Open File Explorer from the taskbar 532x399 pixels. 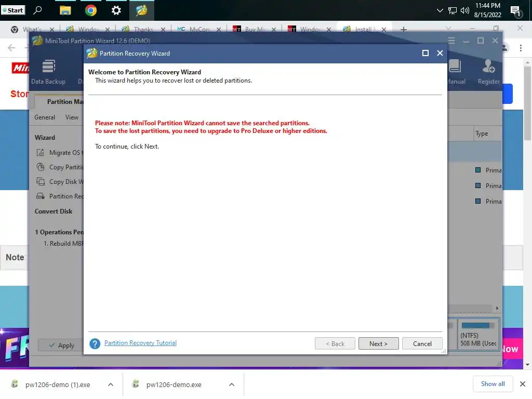tap(65, 10)
